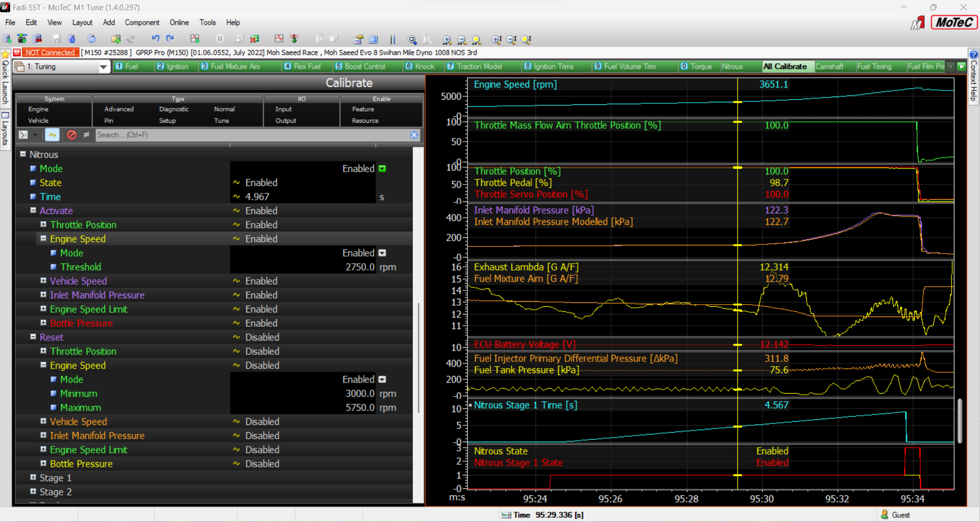980x522 pixels.
Task: Click the Redo arrow icon in toolbar
Action: click(170, 39)
